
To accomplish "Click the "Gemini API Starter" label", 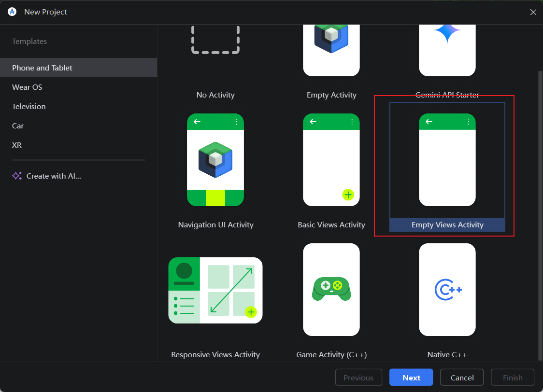I will point(447,95).
